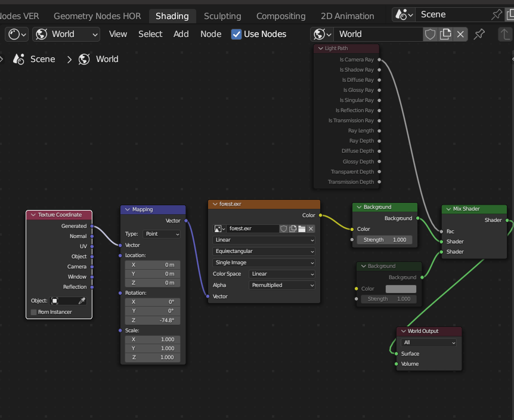Pin the scene to workspace
Viewport: 514px width, 420px height.
tap(497, 14)
